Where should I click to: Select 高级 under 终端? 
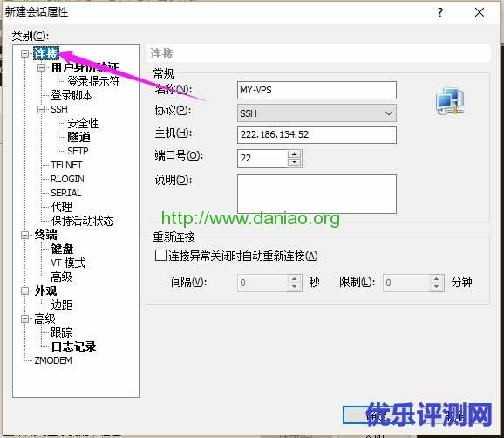click(61, 277)
